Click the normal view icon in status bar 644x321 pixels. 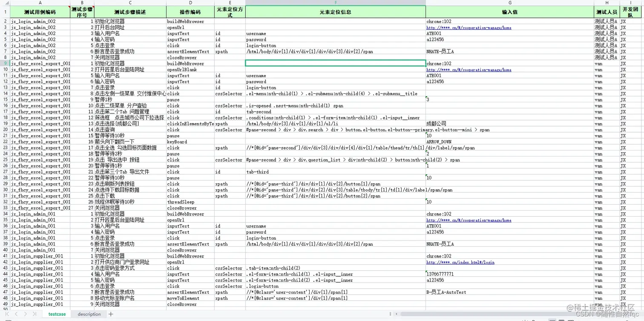coord(552,320)
